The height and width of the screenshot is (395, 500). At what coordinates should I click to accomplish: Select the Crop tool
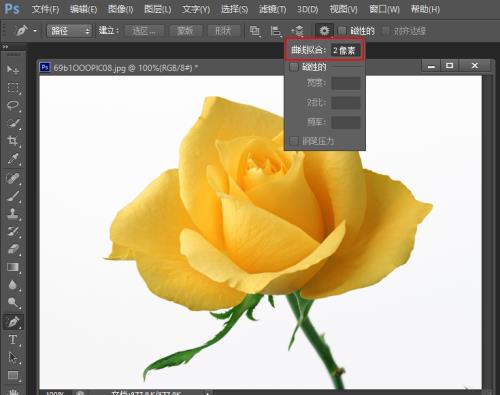pyautogui.click(x=13, y=141)
